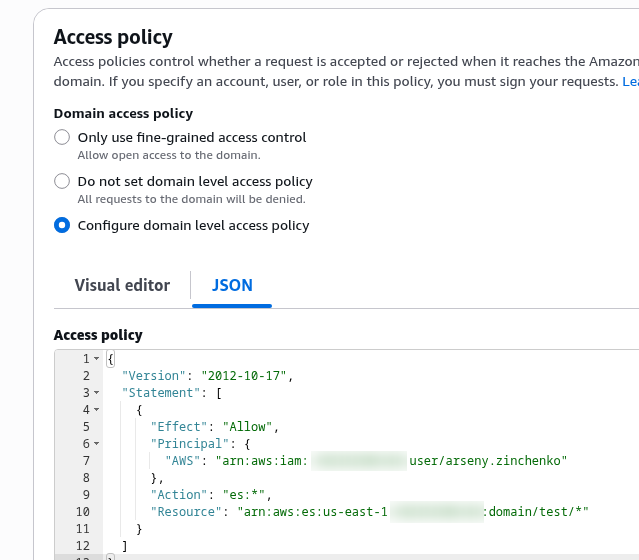Click the "es:*" value on line 9
Viewport: 639px width, 560px height.
click(244, 495)
